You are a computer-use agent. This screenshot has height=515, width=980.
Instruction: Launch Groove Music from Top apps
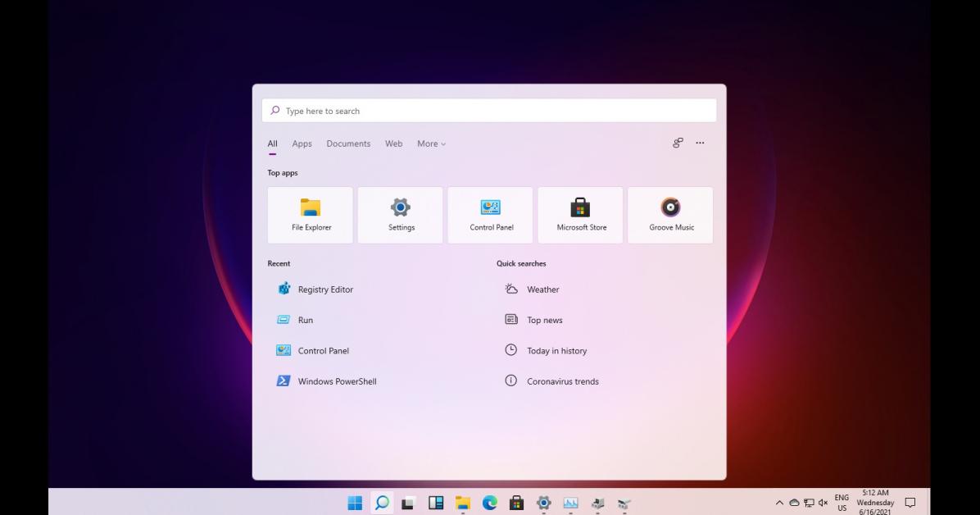tap(670, 215)
